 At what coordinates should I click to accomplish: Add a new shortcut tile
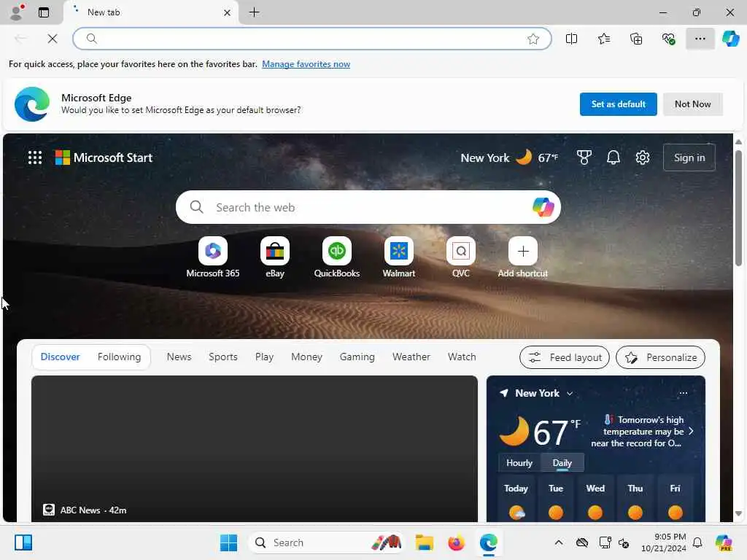pyautogui.click(x=522, y=257)
